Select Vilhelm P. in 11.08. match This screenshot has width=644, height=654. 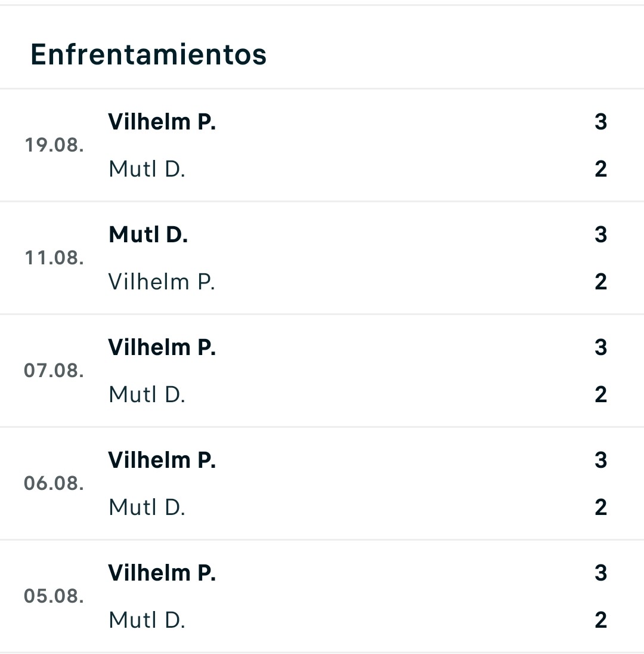coord(162,282)
